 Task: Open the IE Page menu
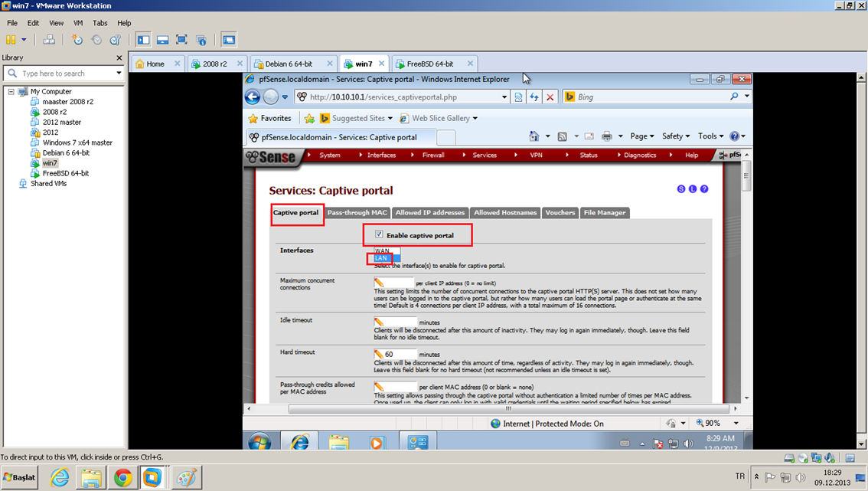point(642,136)
